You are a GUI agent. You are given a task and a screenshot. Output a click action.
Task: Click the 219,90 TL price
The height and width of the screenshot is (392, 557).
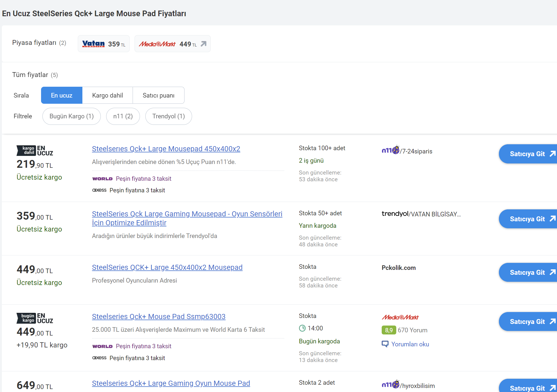tap(35, 164)
